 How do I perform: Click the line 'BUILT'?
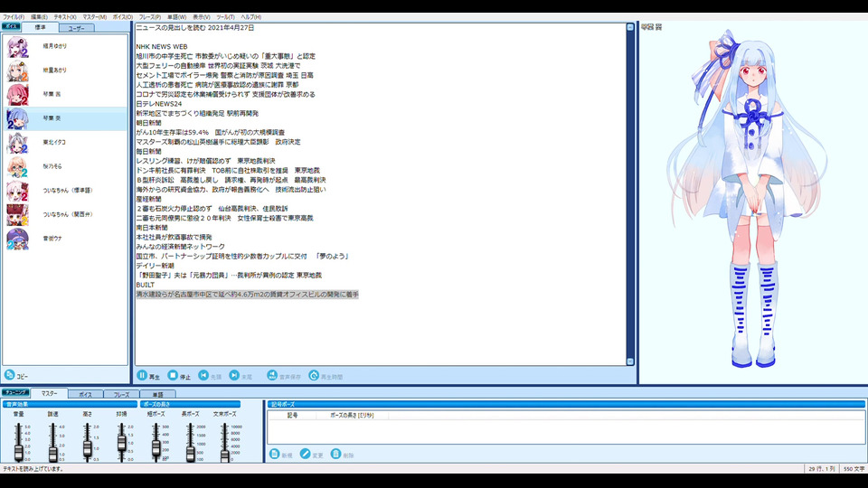(x=146, y=285)
